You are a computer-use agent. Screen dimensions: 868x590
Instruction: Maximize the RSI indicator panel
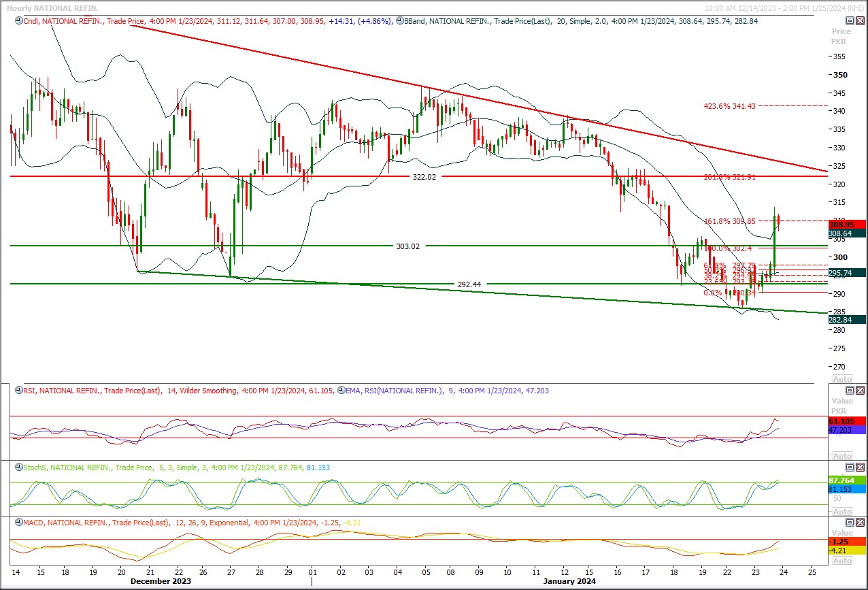849,391
